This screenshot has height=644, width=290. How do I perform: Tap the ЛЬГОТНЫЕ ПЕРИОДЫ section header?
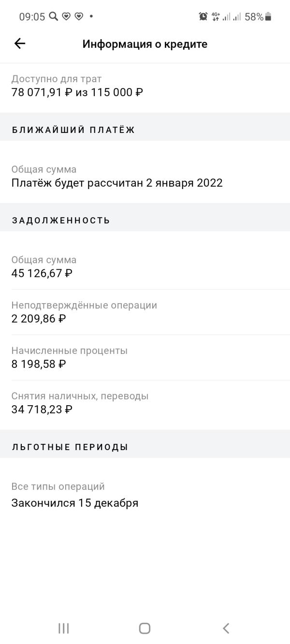coord(70,447)
